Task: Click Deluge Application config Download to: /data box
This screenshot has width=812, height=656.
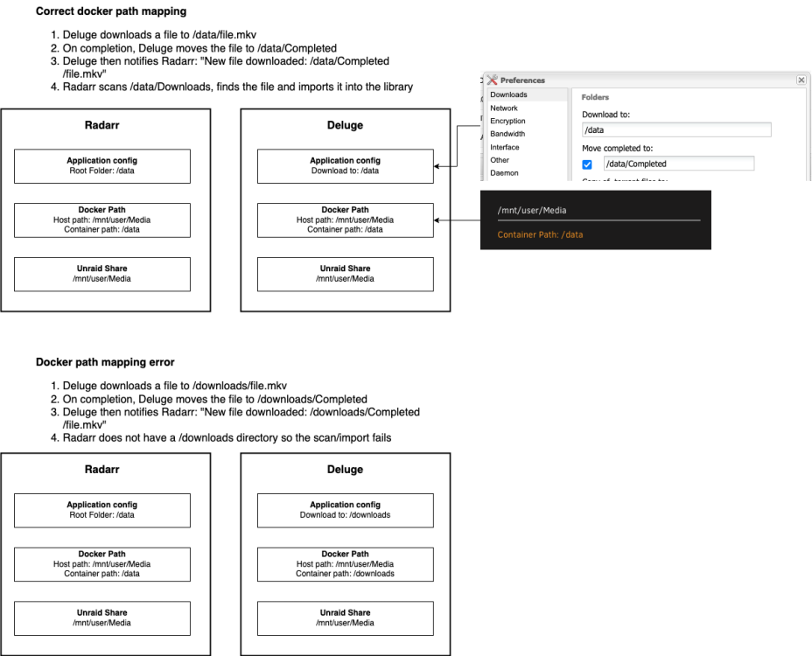Action: pyautogui.click(x=346, y=166)
